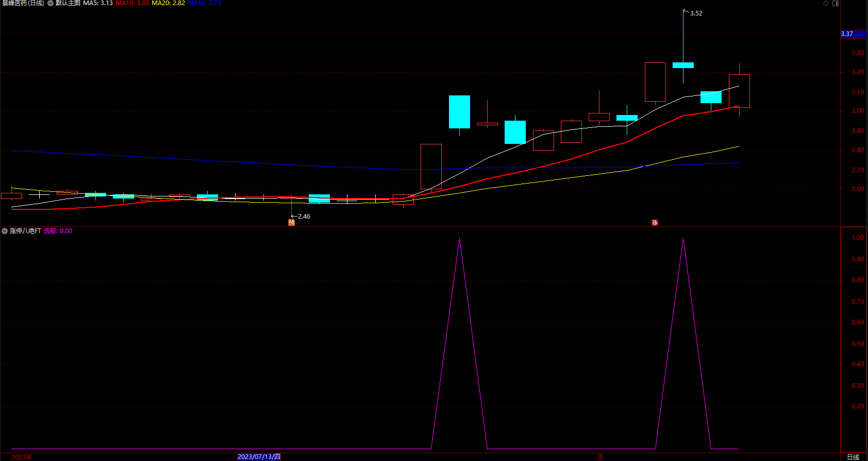Click the 0.50 indicator axis label

(x=858, y=344)
